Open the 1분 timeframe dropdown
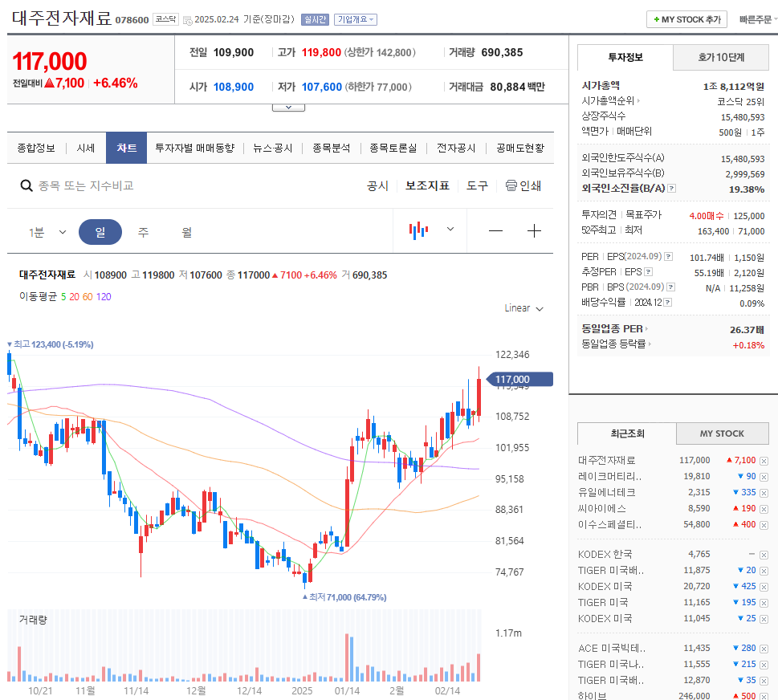The height and width of the screenshot is (700, 778). (x=47, y=230)
